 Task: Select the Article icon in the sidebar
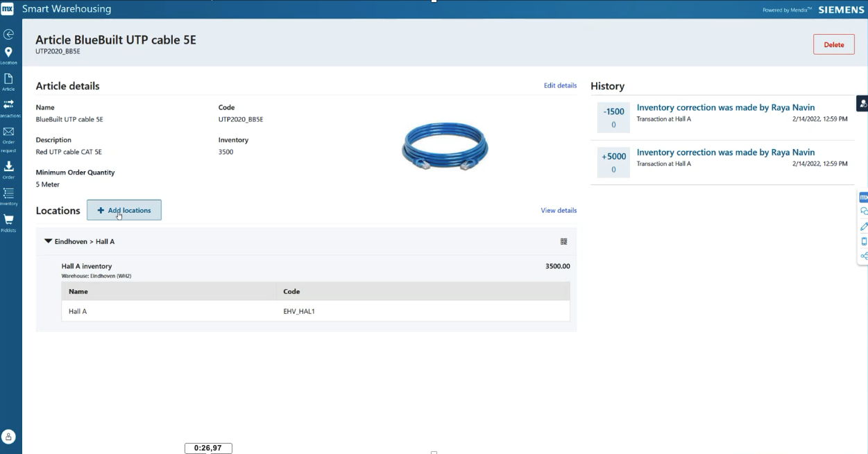(x=8, y=80)
